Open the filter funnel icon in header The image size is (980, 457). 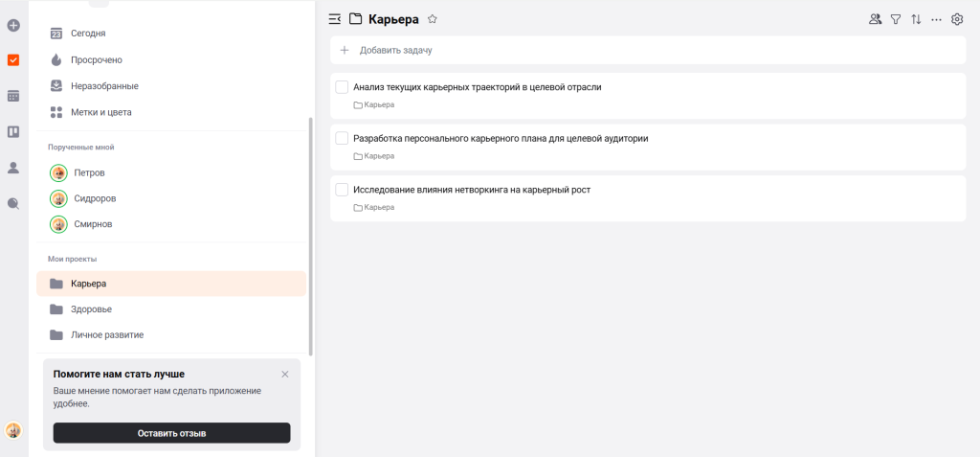click(896, 19)
